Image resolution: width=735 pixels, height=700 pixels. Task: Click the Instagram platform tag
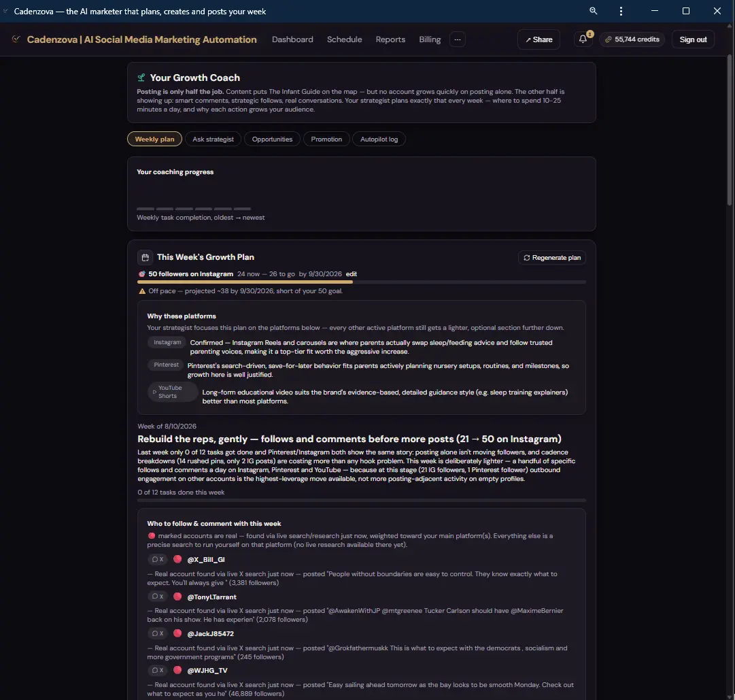point(167,342)
